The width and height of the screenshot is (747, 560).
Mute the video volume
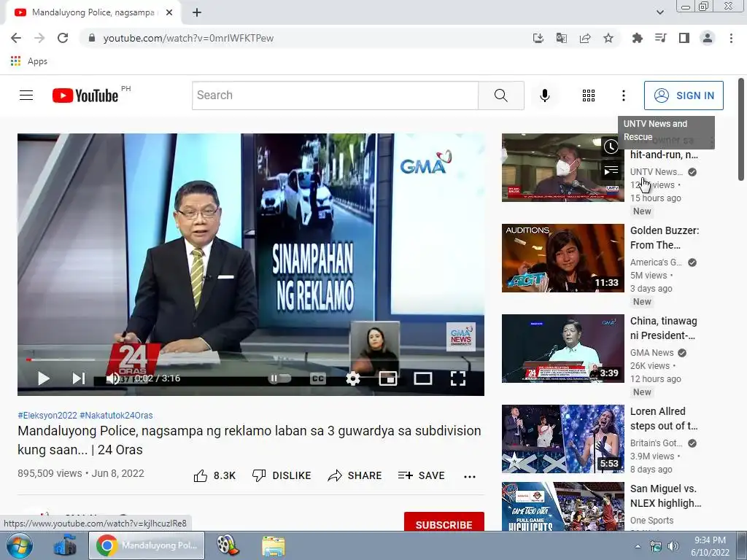(112, 378)
